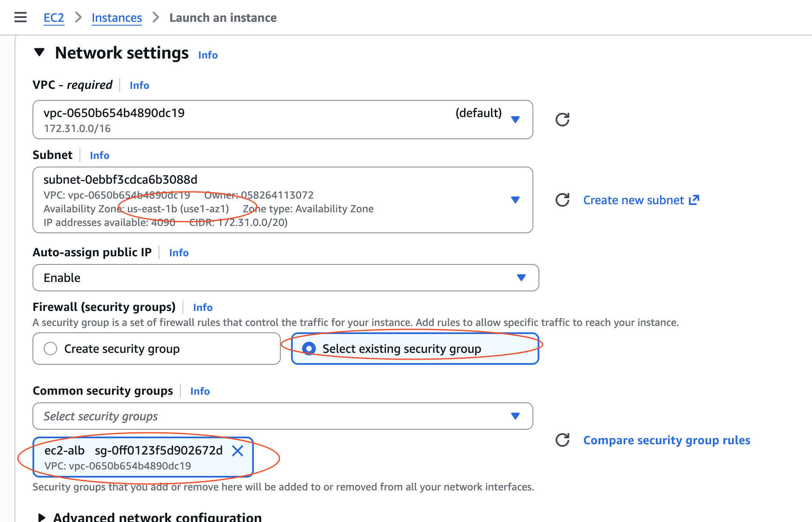The image size is (812, 522).
Task: Refresh the security groups list
Action: [562, 440]
